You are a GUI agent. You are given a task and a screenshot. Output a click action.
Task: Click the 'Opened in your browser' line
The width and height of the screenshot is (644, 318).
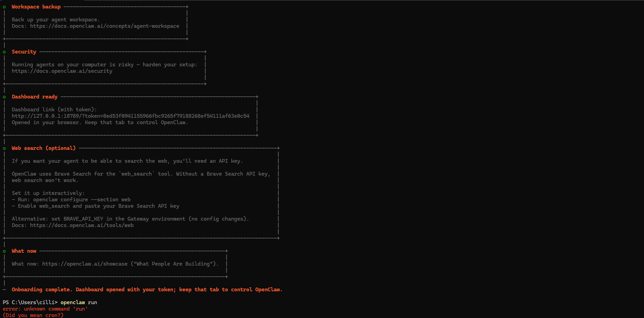click(100, 122)
